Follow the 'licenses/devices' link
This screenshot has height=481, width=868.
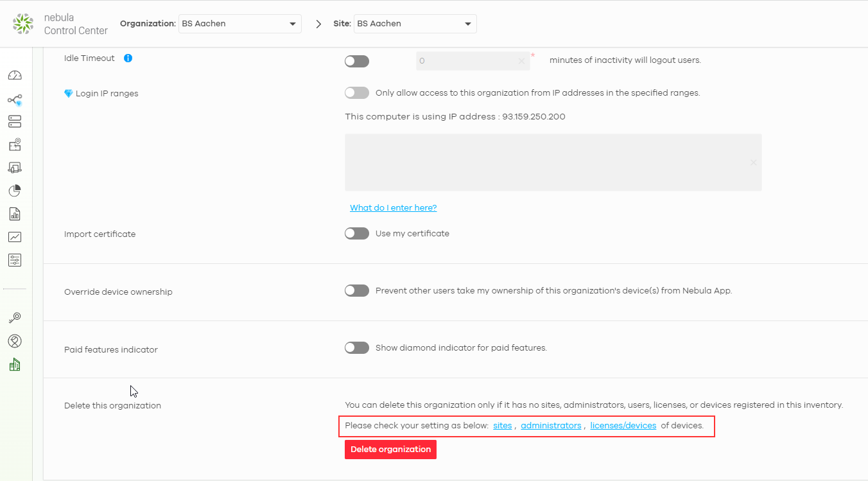click(623, 425)
